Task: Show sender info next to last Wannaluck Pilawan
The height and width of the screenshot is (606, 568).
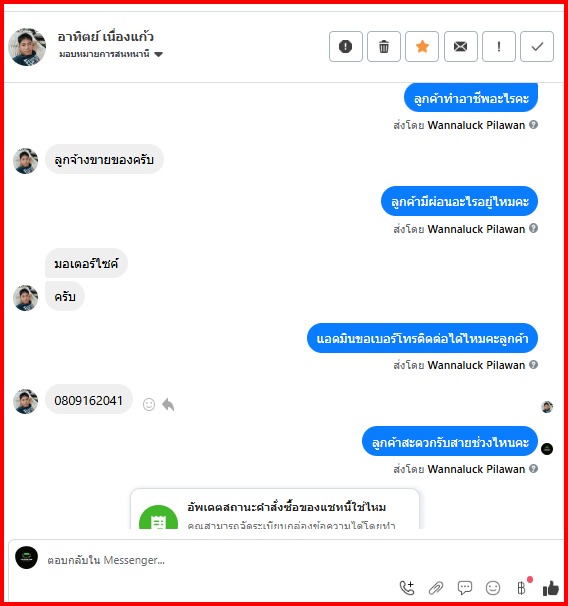Action: (534, 468)
